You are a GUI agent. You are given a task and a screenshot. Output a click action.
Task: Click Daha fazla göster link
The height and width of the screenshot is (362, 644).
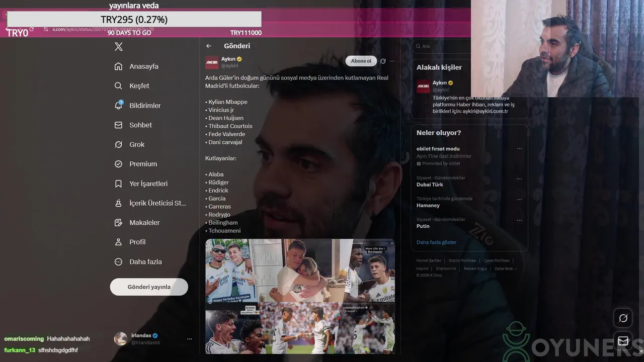tap(436, 242)
